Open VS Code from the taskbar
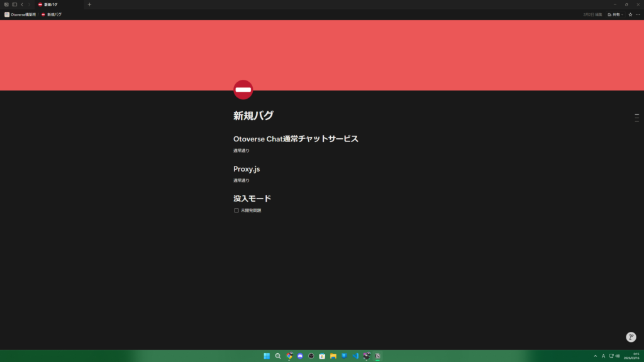The width and height of the screenshot is (644, 362). tap(355, 356)
